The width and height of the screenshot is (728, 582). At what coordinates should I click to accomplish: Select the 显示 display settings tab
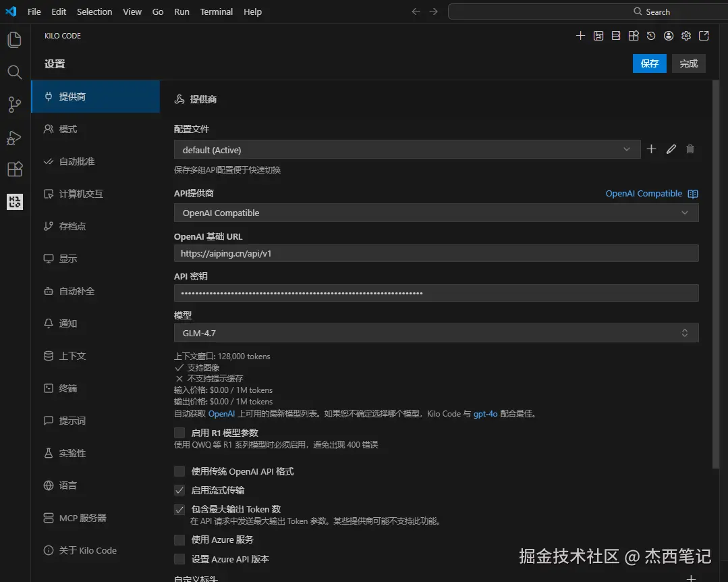[x=96, y=258]
